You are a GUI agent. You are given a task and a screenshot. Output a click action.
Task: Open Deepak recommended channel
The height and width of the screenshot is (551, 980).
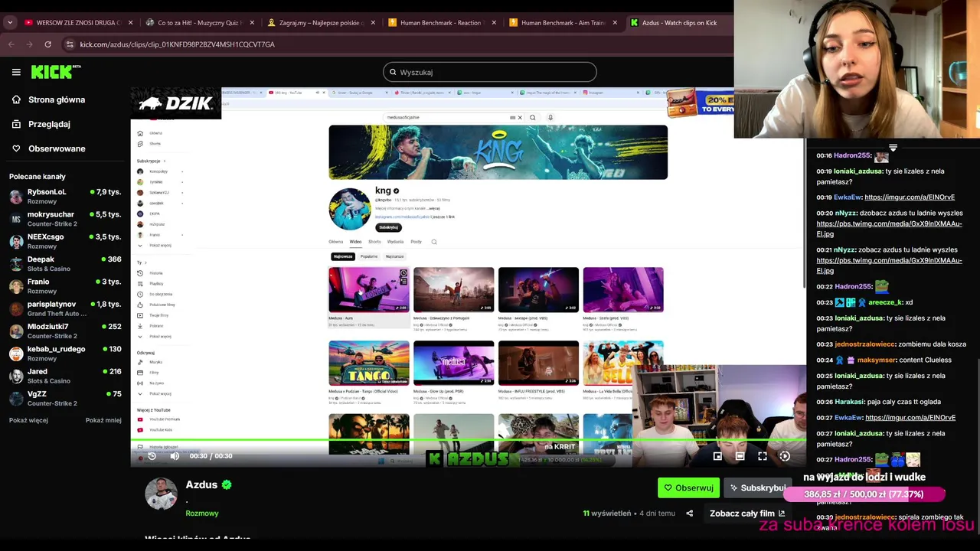pos(64,263)
